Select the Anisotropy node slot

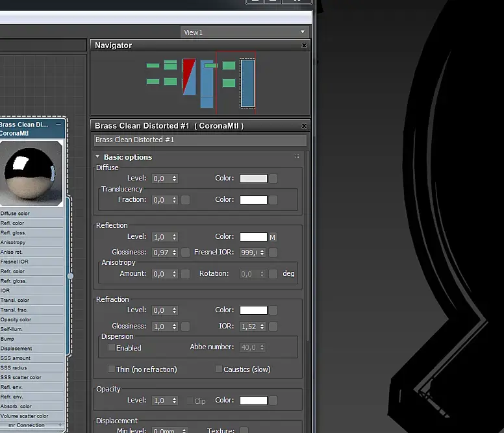[31, 242]
